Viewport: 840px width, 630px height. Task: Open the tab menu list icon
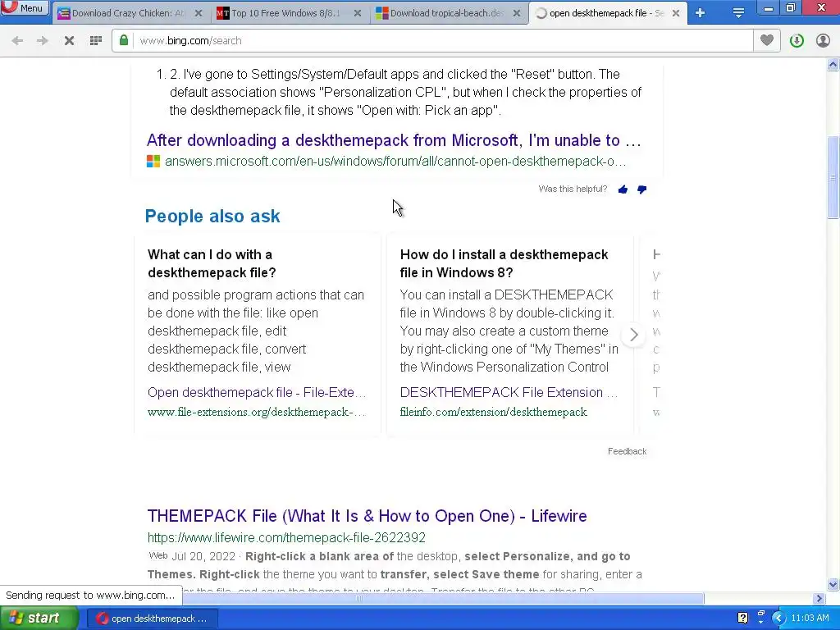pos(738,13)
